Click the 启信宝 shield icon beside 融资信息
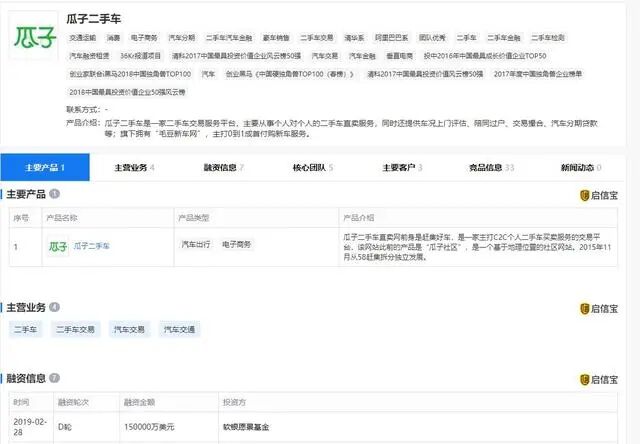Viewport: 640px width, 444px height. coord(584,380)
